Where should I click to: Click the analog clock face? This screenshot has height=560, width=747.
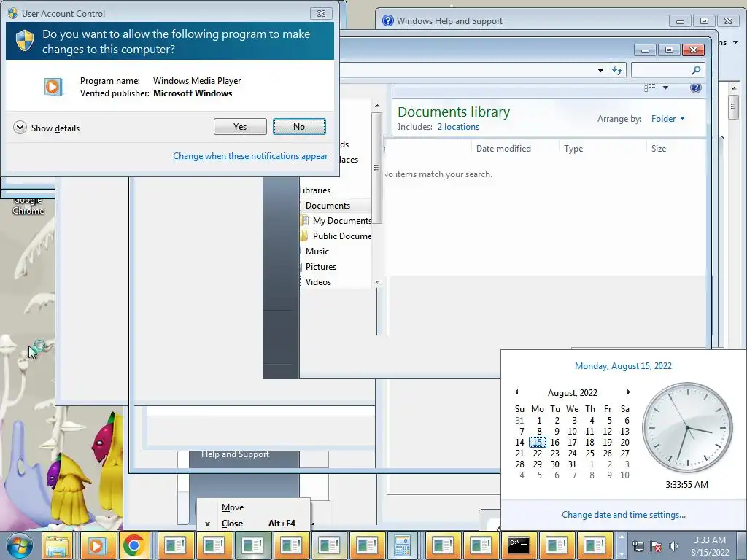(x=687, y=427)
